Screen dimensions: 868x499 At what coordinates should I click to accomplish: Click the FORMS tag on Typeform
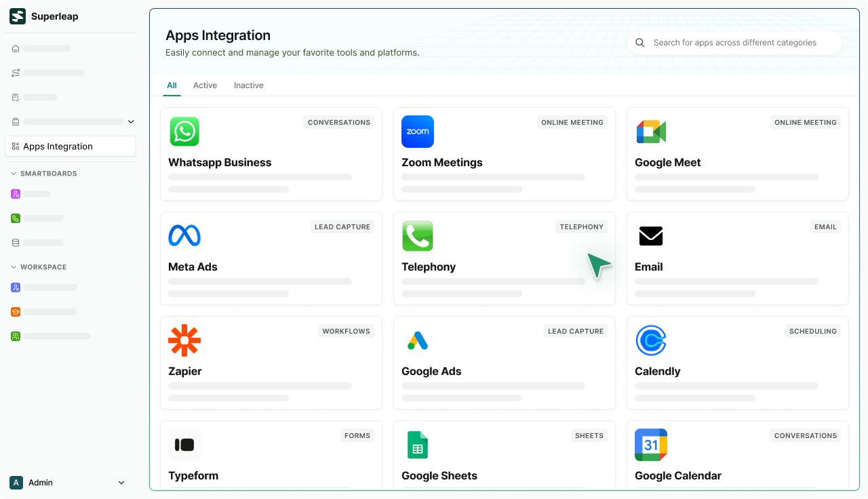357,436
